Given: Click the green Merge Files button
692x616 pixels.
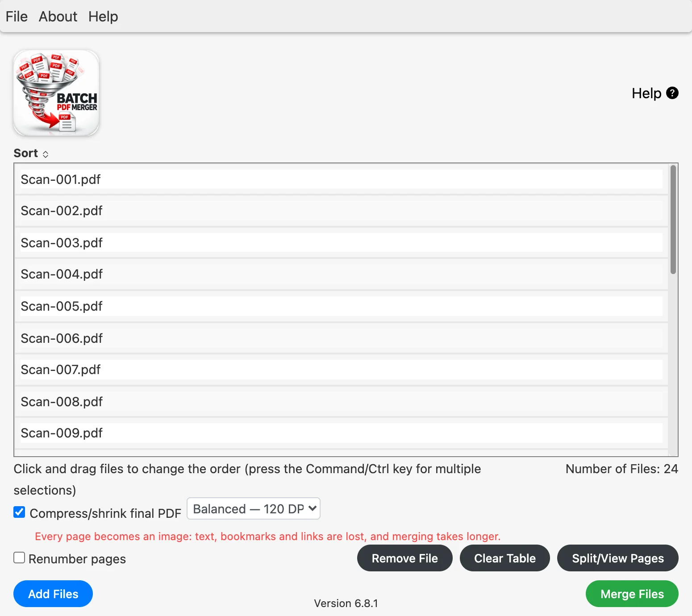Looking at the screenshot, I should point(632,594).
